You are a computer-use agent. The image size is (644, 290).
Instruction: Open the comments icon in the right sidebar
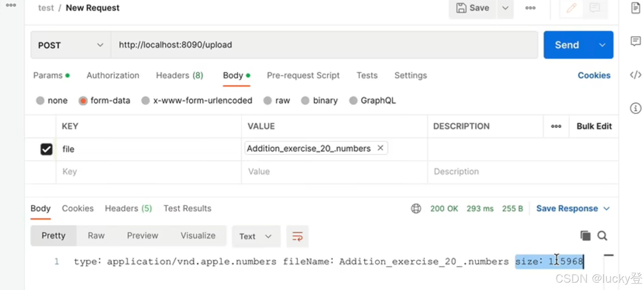tap(635, 41)
